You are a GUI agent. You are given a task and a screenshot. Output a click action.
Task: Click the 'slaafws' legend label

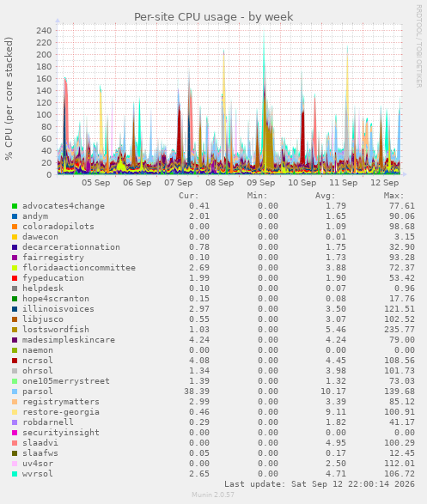(x=40, y=453)
